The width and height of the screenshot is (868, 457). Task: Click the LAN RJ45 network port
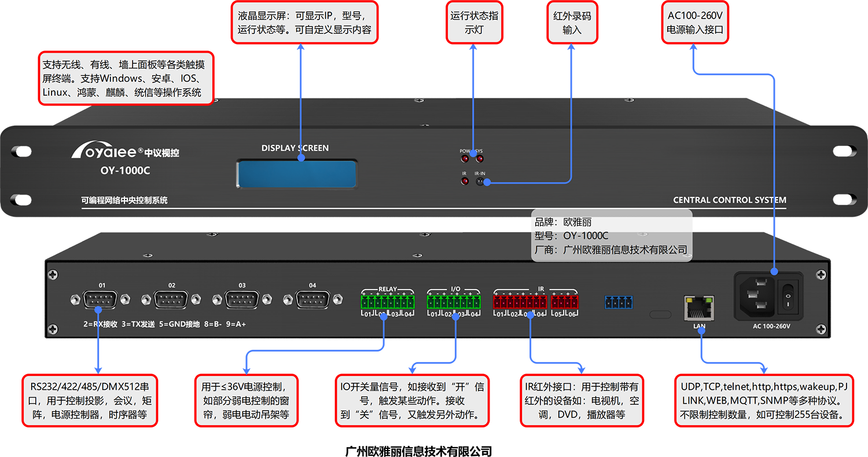699,308
